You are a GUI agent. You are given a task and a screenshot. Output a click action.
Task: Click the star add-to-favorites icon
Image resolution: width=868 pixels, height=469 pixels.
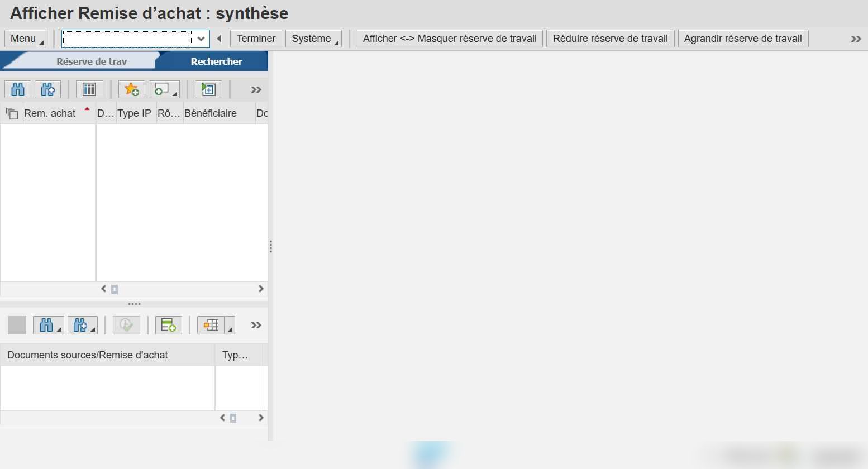click(x=132, y=89)
